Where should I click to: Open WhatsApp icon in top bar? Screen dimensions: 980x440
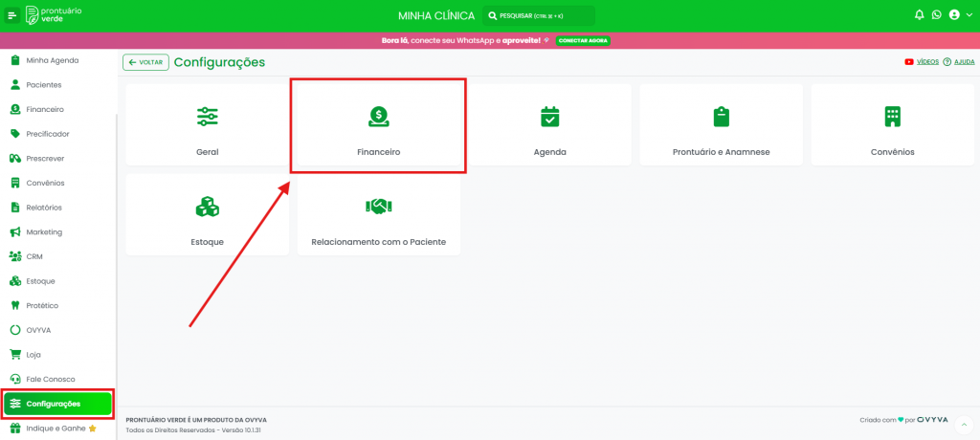pos(937,15)
